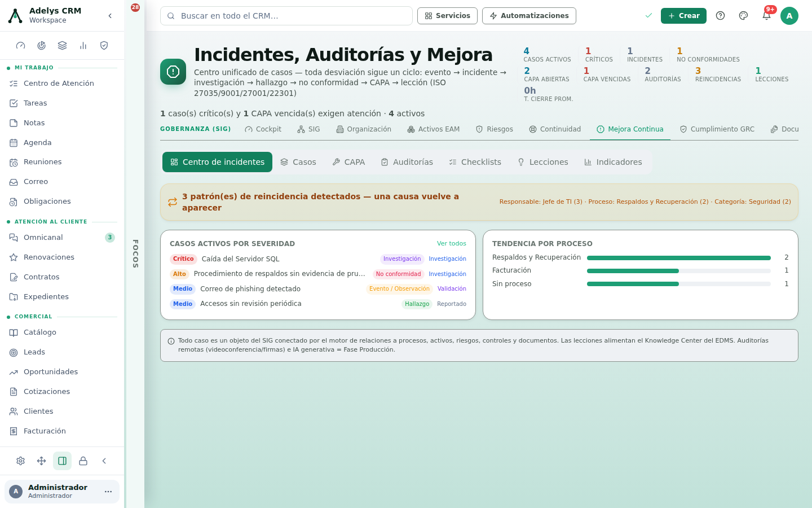Click the pie chart analytics icon in sidebar

pyautogui.click(x=42, y=46)
